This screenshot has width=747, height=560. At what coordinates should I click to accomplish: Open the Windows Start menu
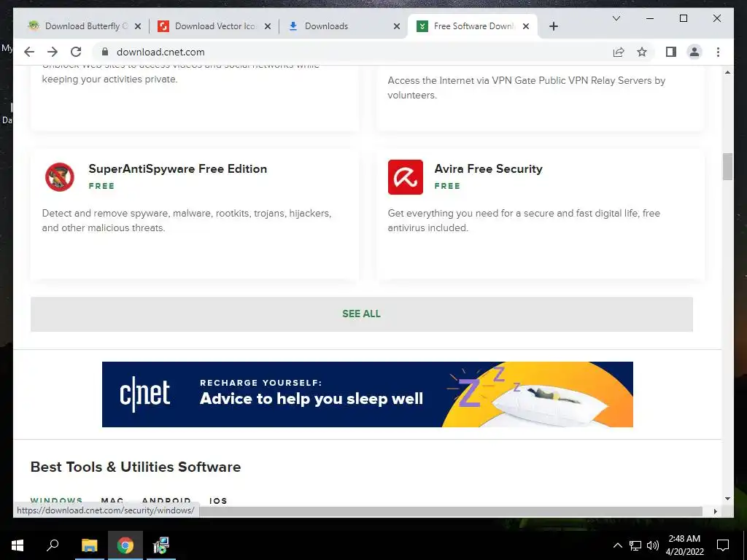[x=18, y=545]
